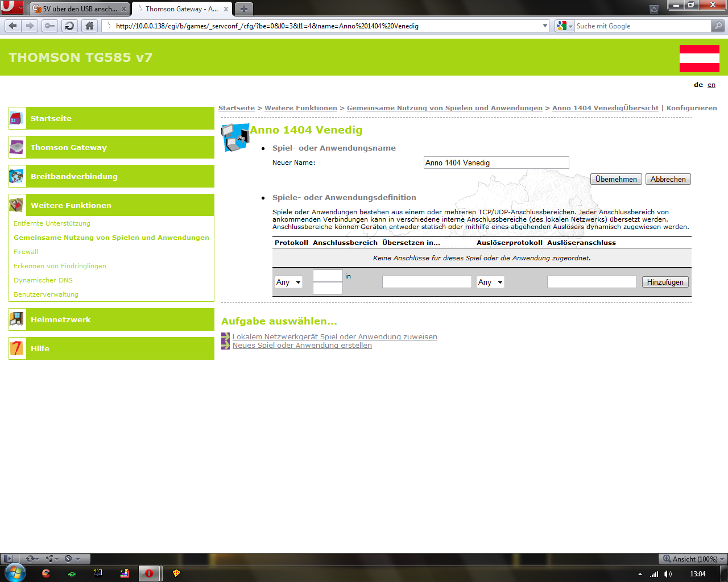Open the Hilfe menu item
The height and width of the screenshot is (582, 728).
click(x=111, y=348)
